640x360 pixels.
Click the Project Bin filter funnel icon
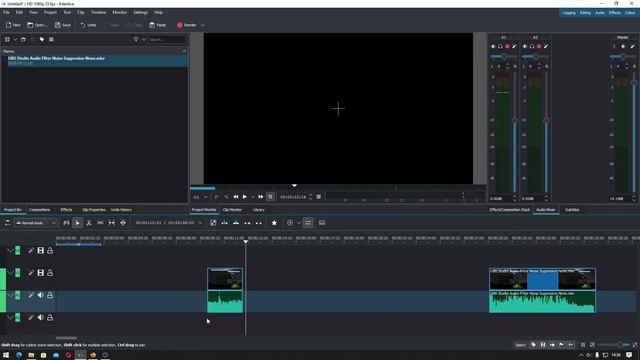136,40
